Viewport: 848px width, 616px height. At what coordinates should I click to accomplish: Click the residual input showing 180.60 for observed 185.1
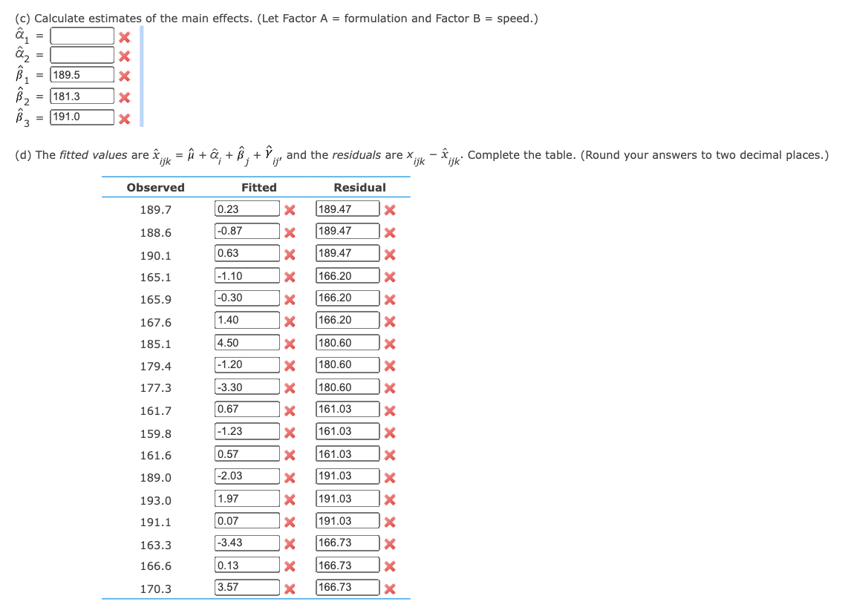point(348,342)
